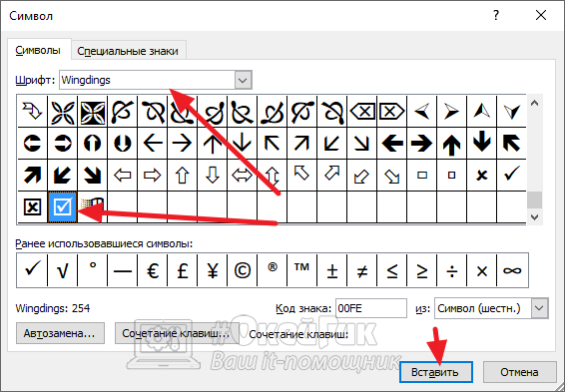The width and height of the screenshot is (565, 392).
Task: Pick the not-equal sign from recent symbols
Action: tap(361, 270)
